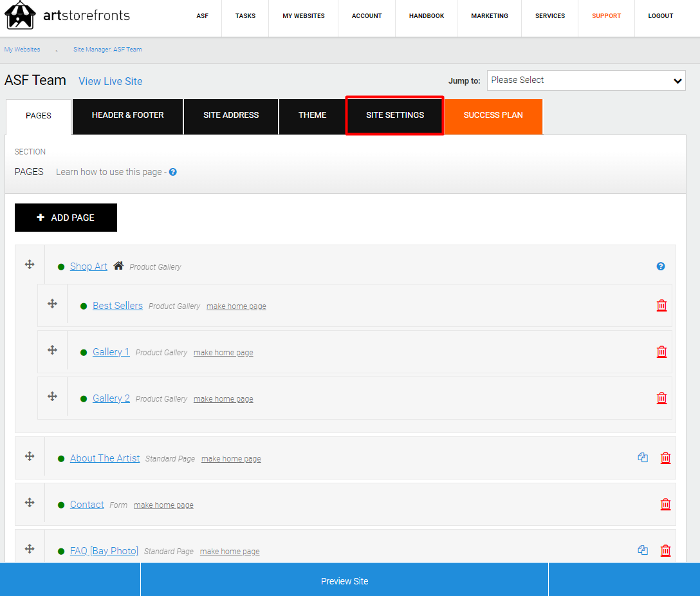Open the ASF menu
This screenshot has height=596, width=700.
click(x=202, y=16)
